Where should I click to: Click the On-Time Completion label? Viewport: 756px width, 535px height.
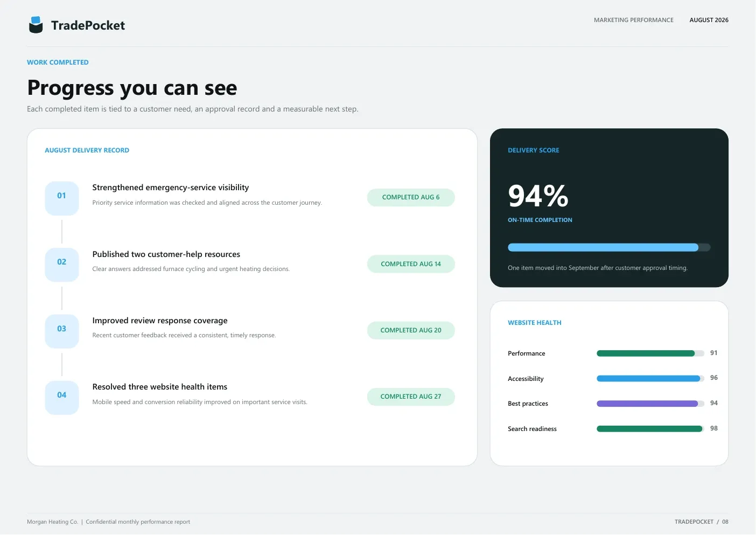540,220
